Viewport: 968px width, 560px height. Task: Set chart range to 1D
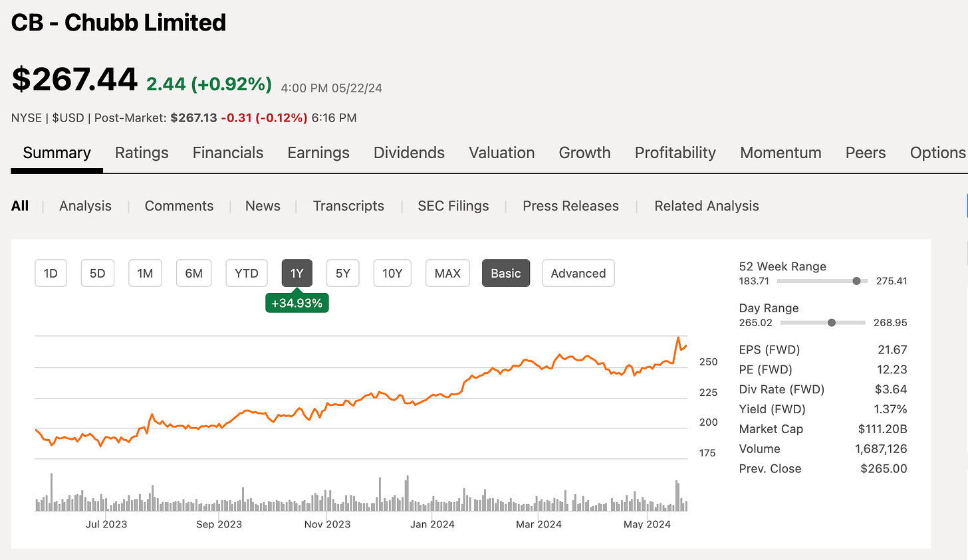click(51, 273)
